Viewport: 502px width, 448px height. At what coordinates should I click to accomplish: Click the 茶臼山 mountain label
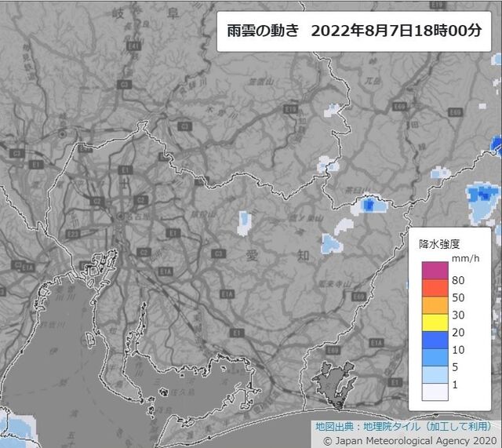click(358, 190)
